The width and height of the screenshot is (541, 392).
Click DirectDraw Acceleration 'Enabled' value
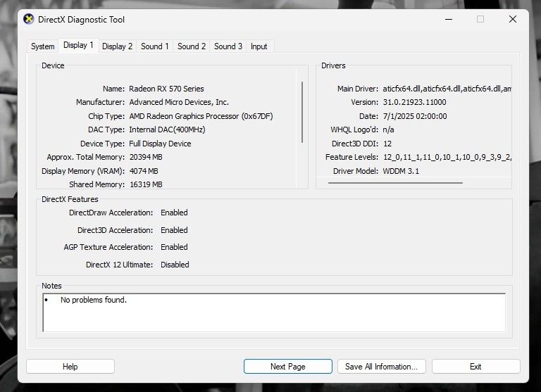tap(174, 213)
